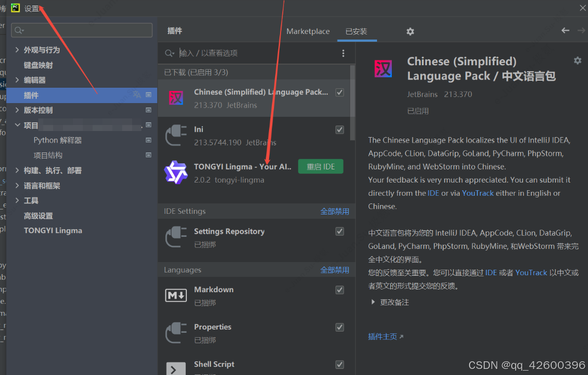Screen dimensions: 588x375
Task: Click the PyCharm logo icon in title bar
Action: coord(15,8)
